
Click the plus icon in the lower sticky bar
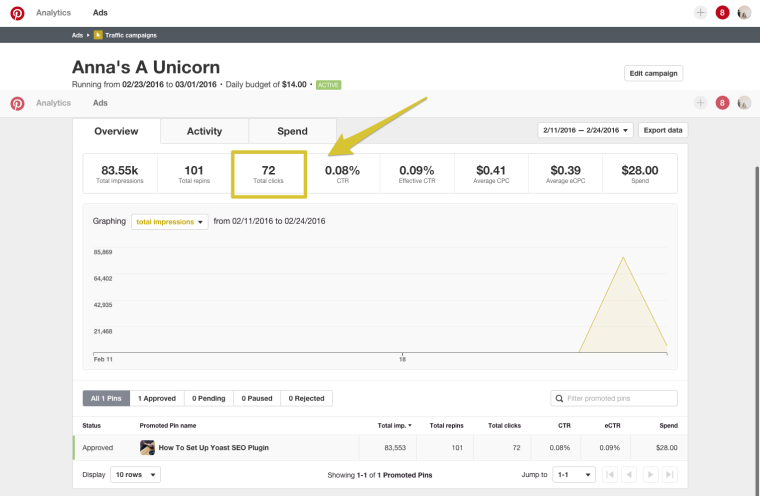tap(700, 103)
